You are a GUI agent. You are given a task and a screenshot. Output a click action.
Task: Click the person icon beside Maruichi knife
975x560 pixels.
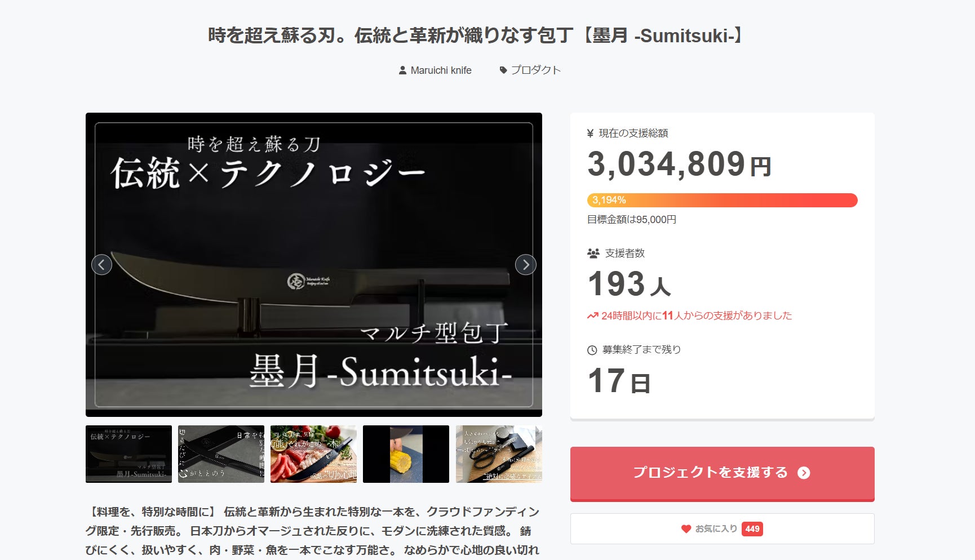402,70
